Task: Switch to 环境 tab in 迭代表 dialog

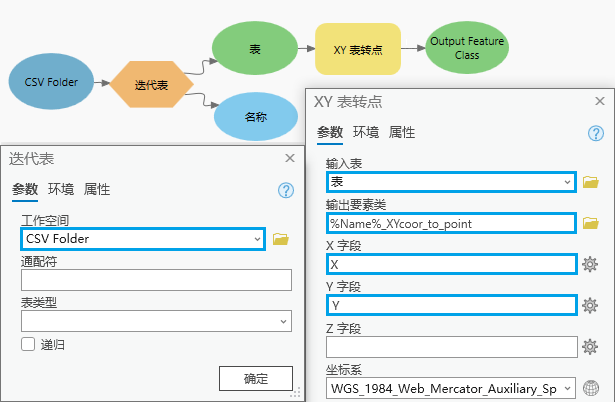Action: pos(61,189)
